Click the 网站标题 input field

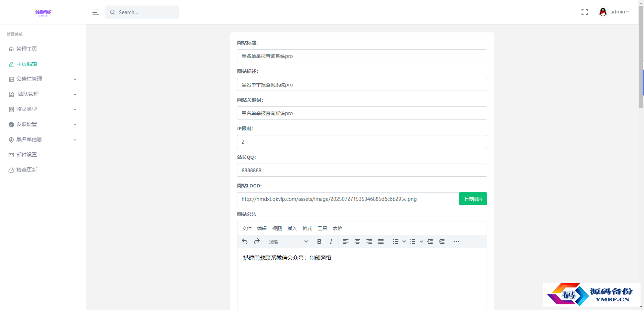(362, 56)
